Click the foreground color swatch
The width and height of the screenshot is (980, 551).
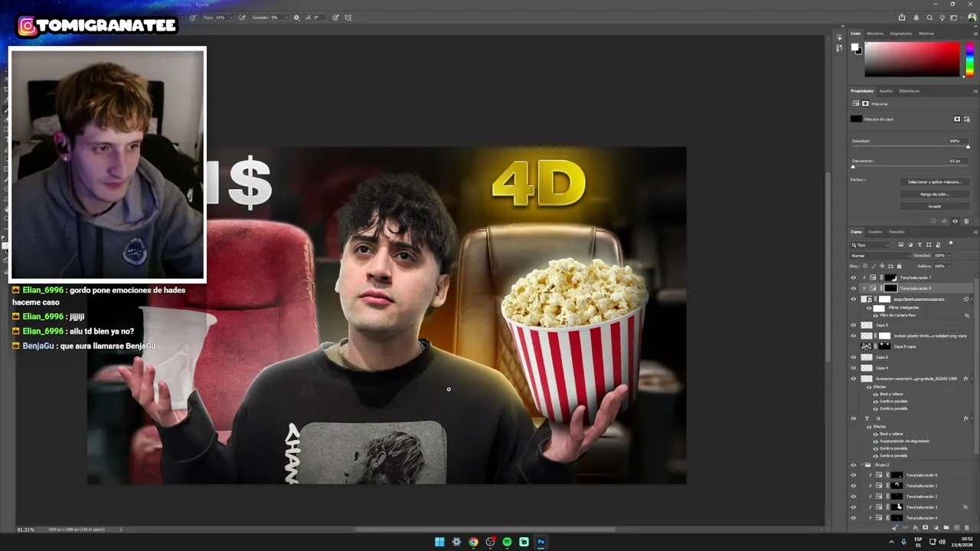(854, 47)
